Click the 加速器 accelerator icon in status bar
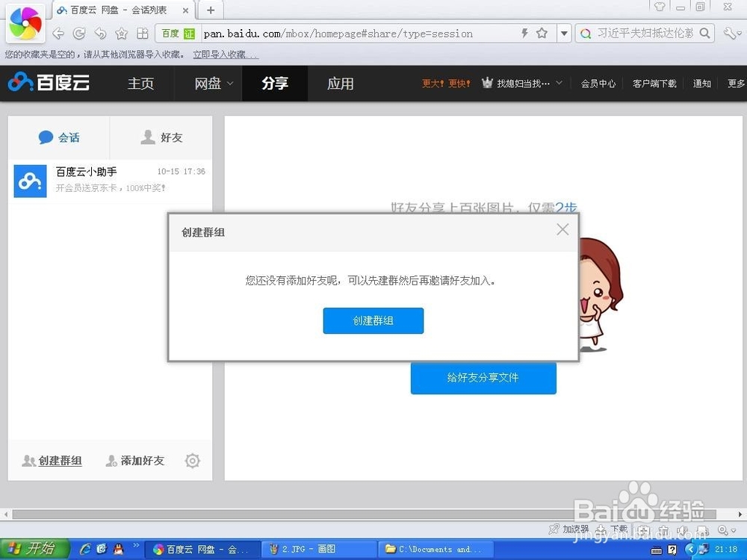Viewport: 747px width, 560px height. 554,528
